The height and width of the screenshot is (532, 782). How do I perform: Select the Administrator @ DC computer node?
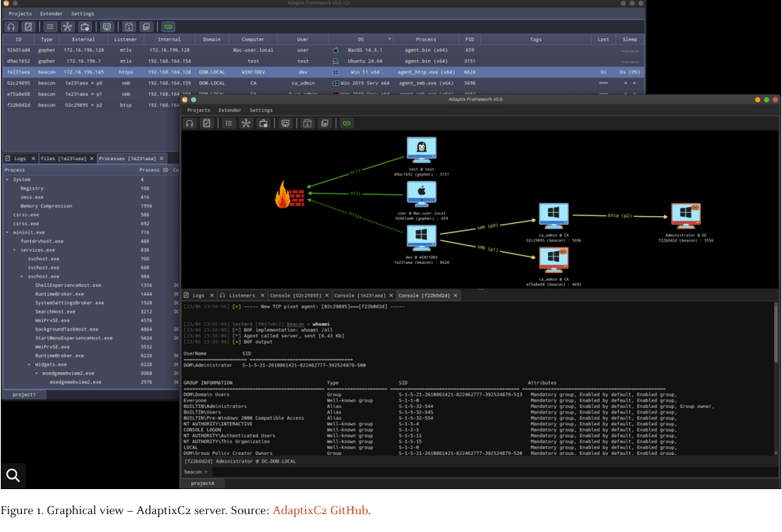click(685, 215)
